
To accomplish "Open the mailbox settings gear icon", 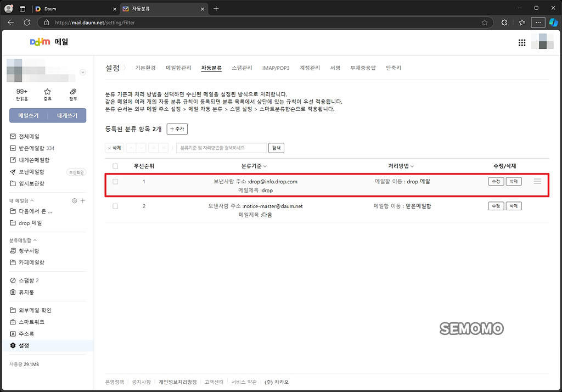I will 75,200.
